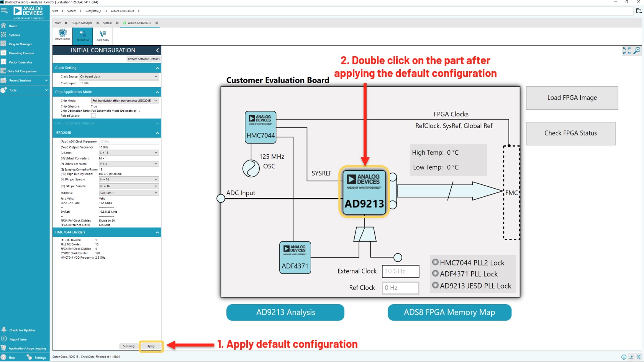Open the Systems icon in sidebar
This screenshot has height=362, width=644.
[3, 35]
